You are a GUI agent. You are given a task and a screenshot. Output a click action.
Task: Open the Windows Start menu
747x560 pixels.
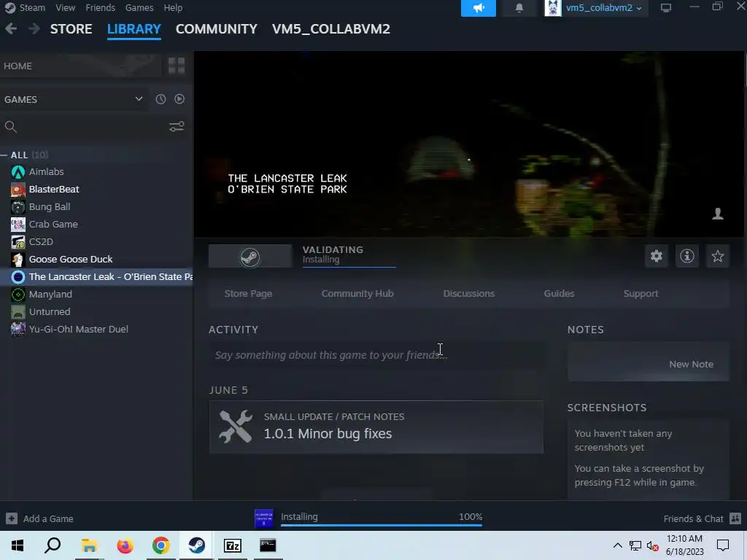tap(18, 545)
